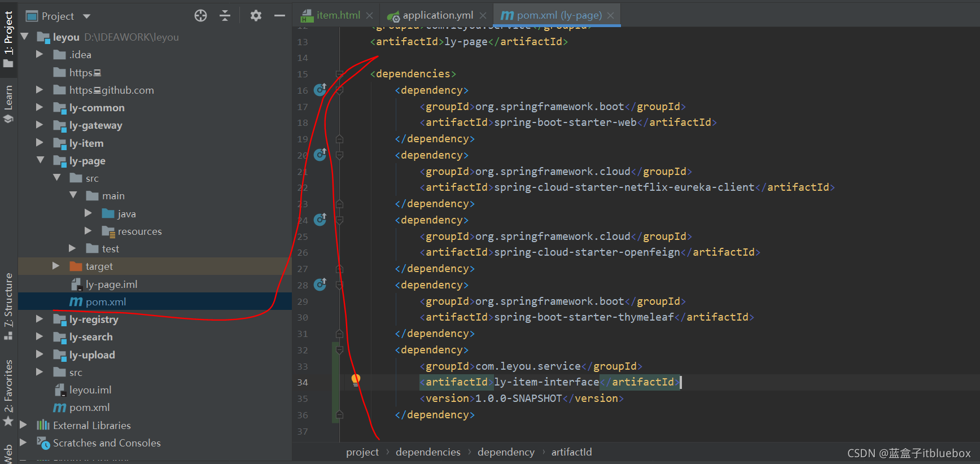980x464 pixels.
Task: Click the 'dependencies' breadcrumb
Action: tap(428, 452)
